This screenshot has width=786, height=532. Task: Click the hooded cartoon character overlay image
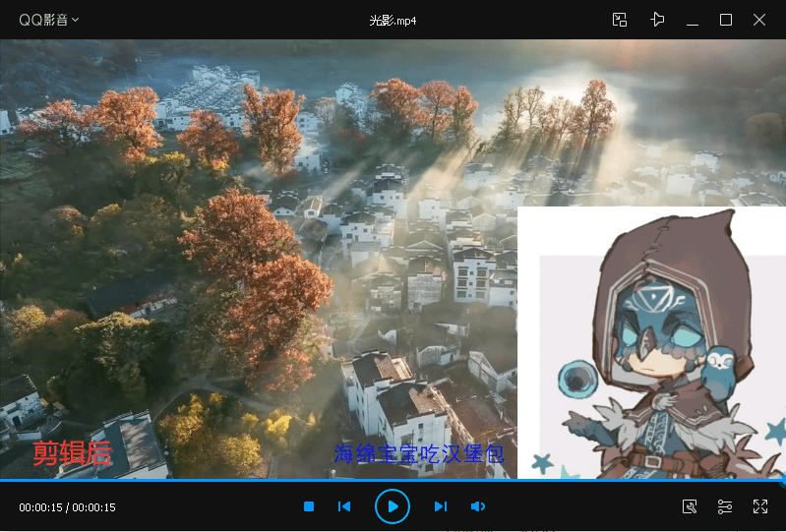651,342
